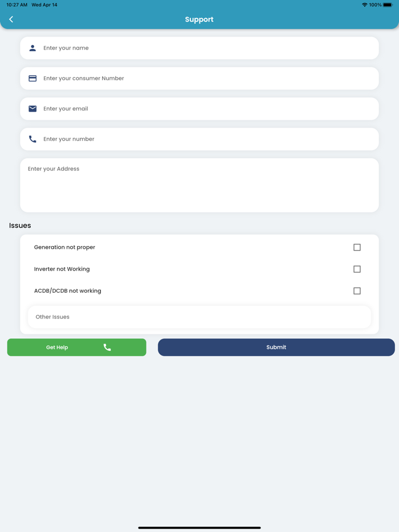Tick the Inverter not Working checkbox
Screen dimensions: 399x532
coord(357,269)
